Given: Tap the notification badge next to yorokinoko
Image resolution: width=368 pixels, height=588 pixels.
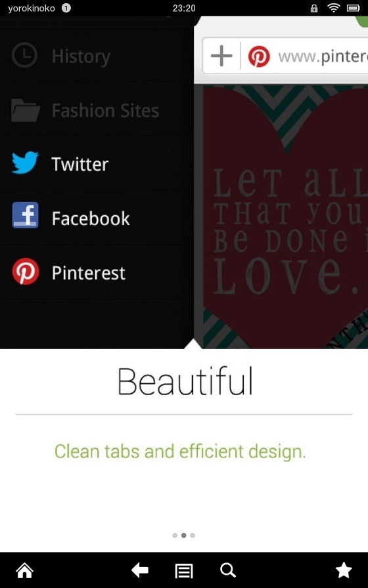Looking at the screenshot, I should coord(66,8).
